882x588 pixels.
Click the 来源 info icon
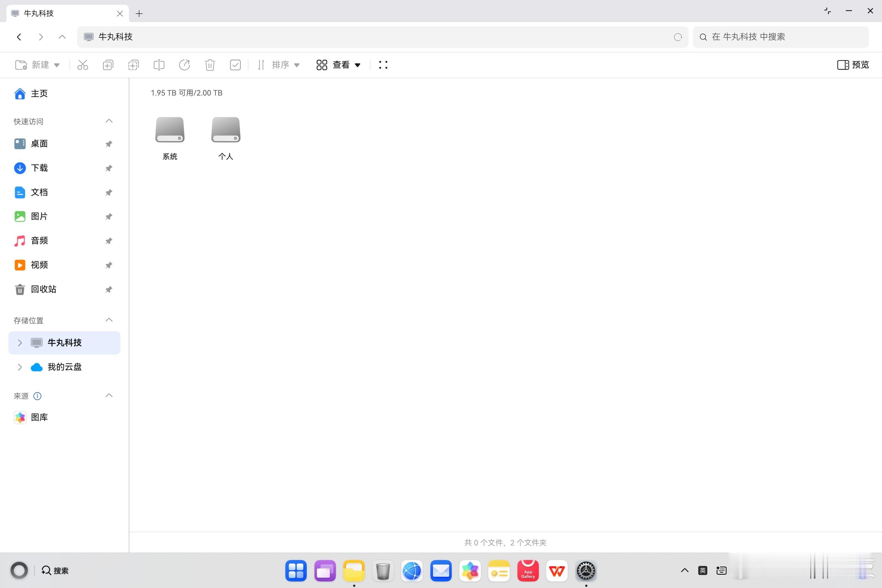[x=38, y=396]
